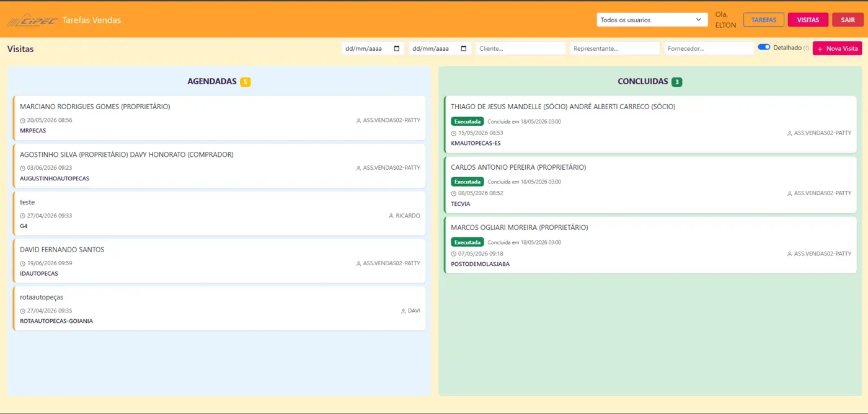Click user icon in AUGUSTINHOAUTOPECAS card

click(358, 168)
